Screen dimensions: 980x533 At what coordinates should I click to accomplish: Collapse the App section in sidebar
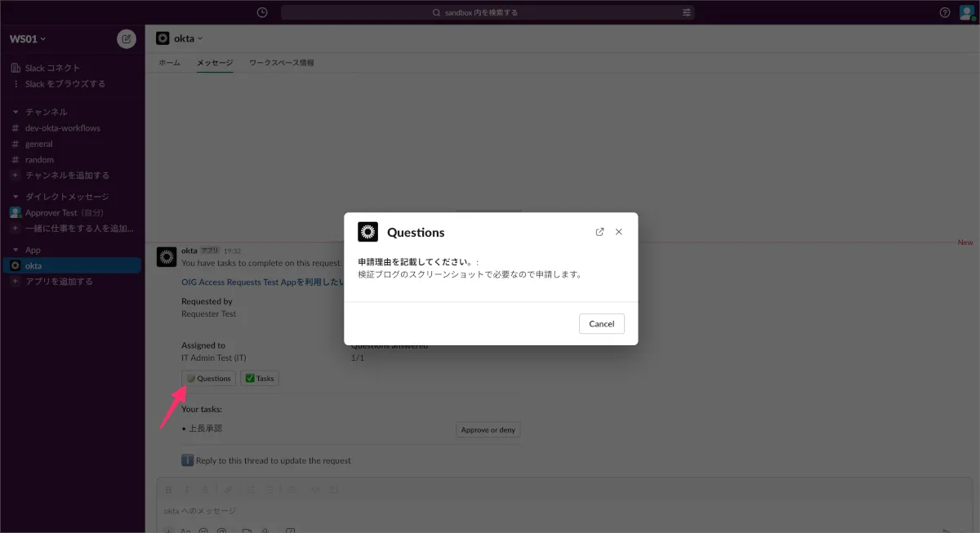point(16,251)
